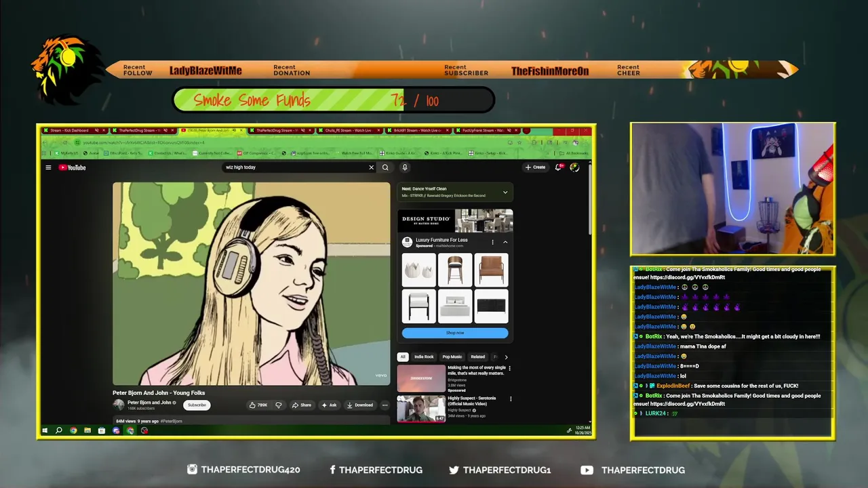This screenshot has width=868, height=488.
Task: Dislike the video with thumbs-down
Action: tap(279, 405)
